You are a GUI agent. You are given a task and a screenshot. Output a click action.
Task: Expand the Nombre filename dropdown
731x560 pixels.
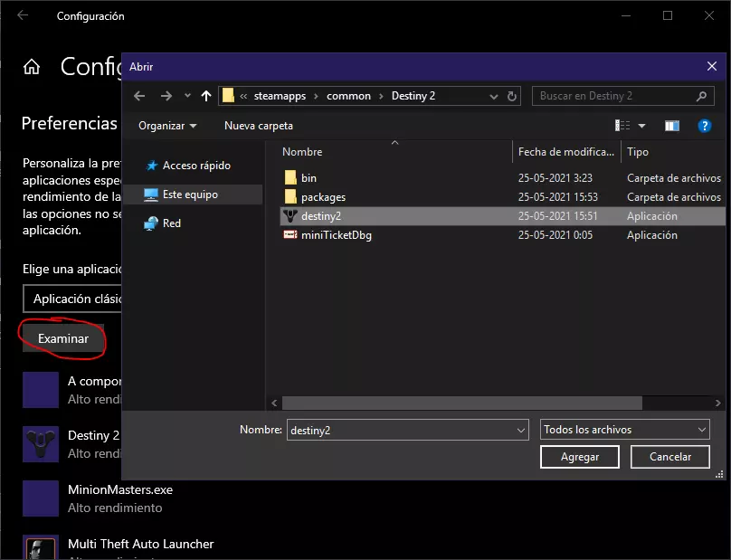tap(521, 431)
